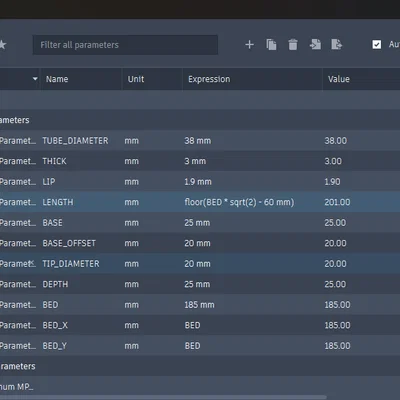Sort by the Name column header

(57, 79)
